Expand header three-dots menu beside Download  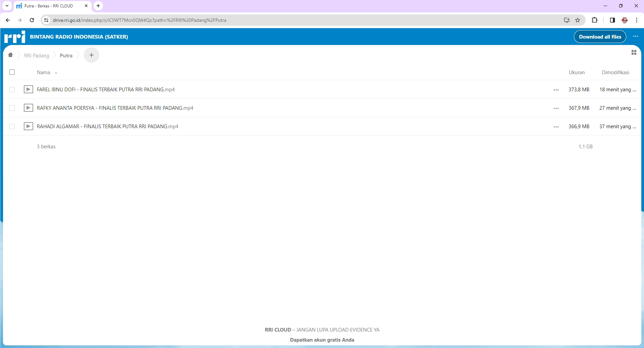tap(635, 37)
